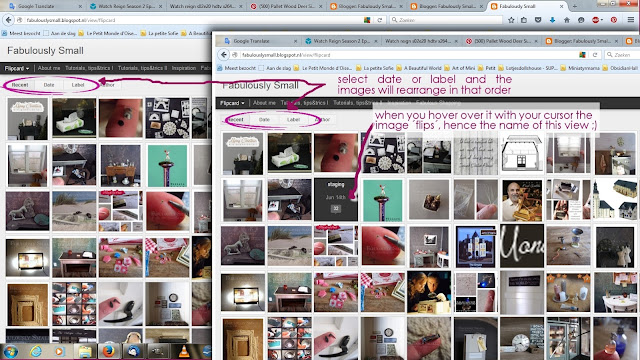Sort by Date in the back window
Image resolution: width=640 pixels, height=360 pixels.
pyautogui.click(x=49, y=85)
